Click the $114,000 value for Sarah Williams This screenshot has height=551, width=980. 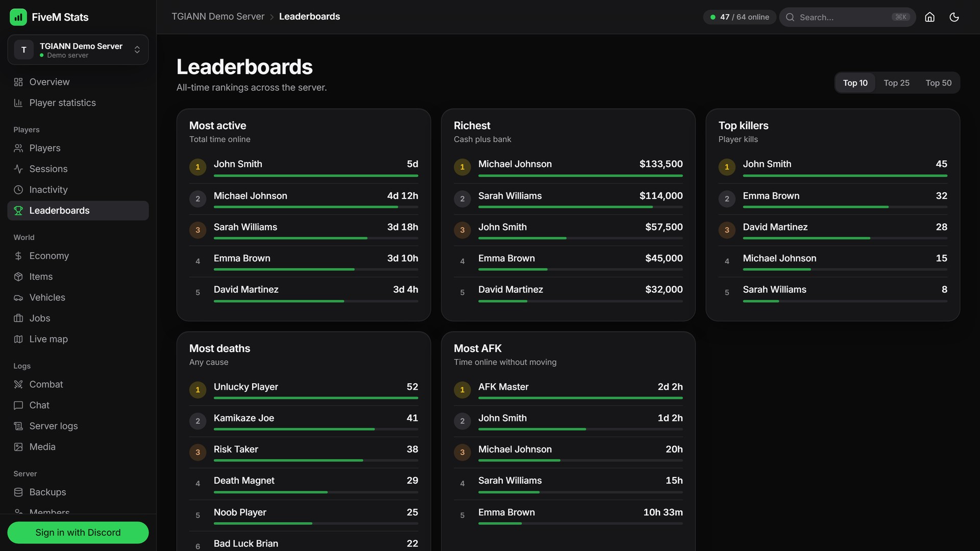coord(660,195)
